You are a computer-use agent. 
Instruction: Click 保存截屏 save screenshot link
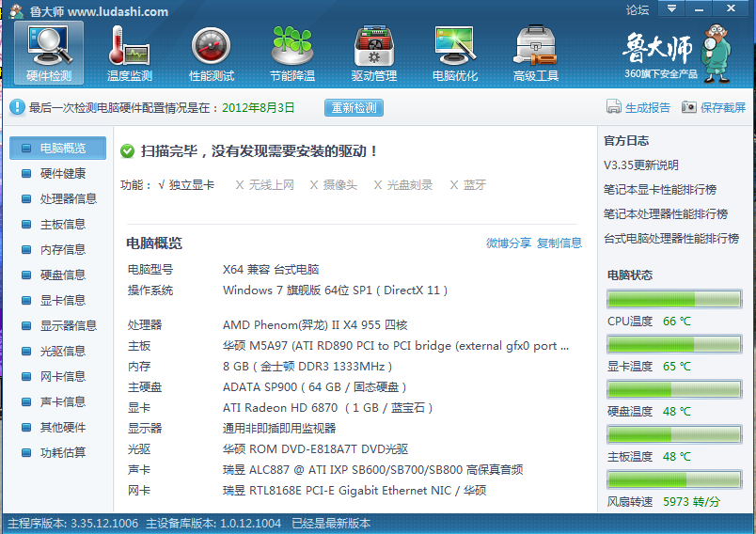(723, 107)
